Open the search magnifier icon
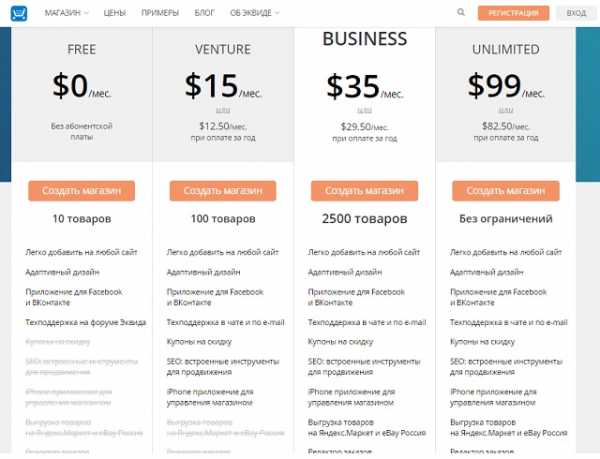Viewport: 600px width, 459px height. tap(461, 13)
